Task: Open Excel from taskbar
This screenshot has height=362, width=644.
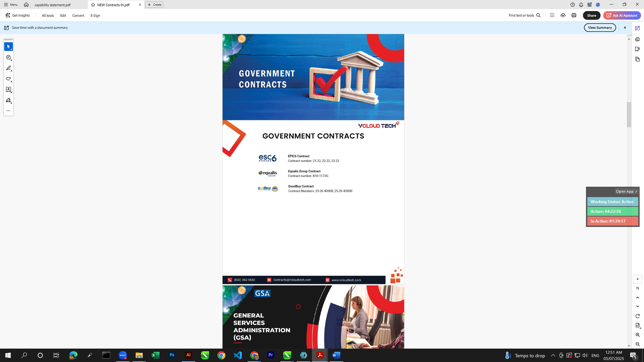Action: tap(155, 355)
